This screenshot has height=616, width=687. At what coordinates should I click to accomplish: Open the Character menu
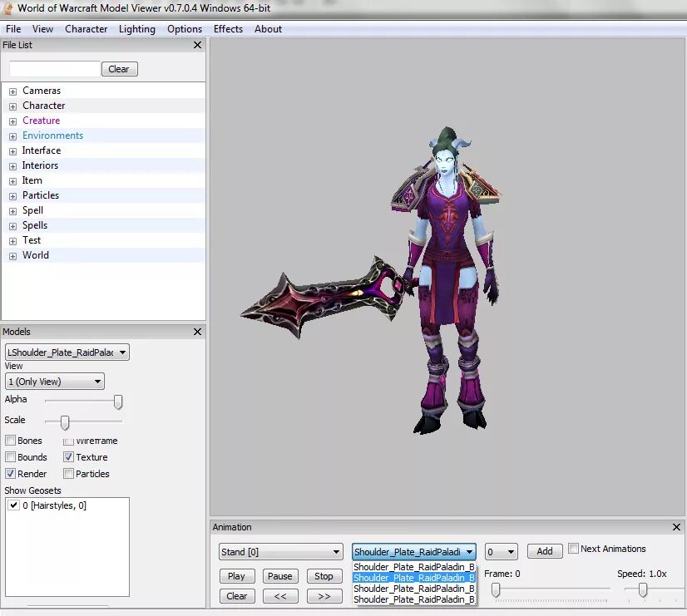click(x=86, y=29)
